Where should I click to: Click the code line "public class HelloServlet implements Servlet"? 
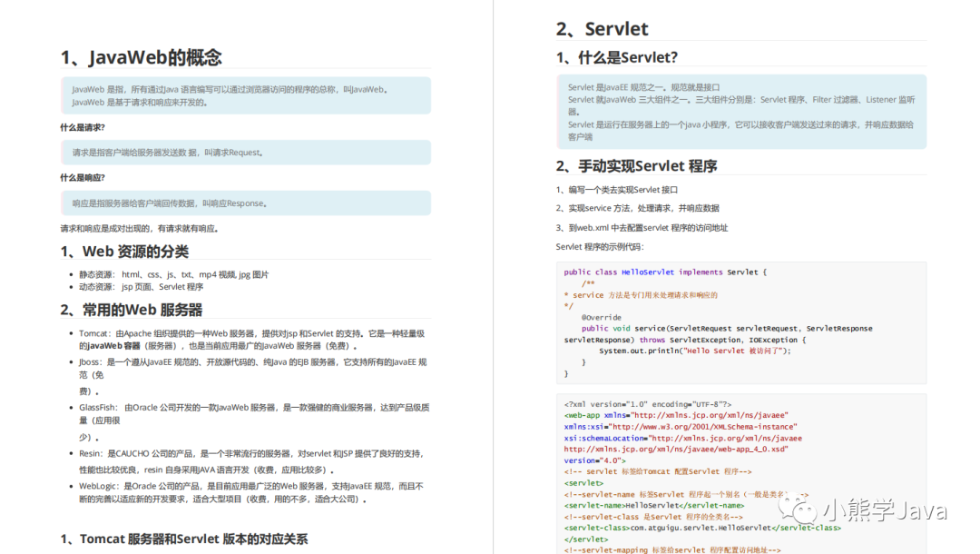665,272
